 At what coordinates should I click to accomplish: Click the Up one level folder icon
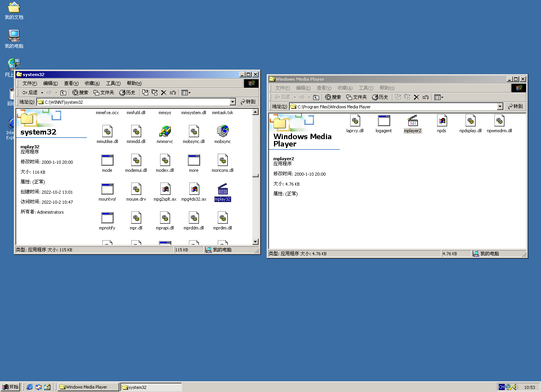63,92
